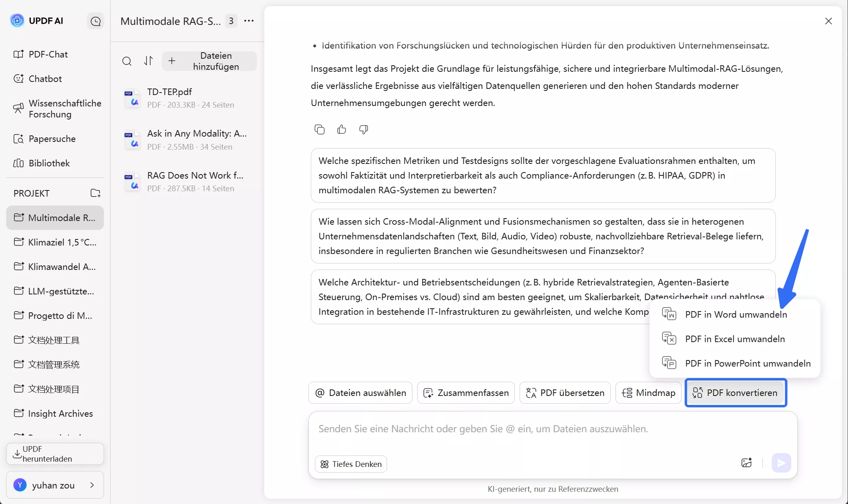848x504 pixels.
Task: Toggle thumbs up on the AI response
Action: tap(341, 129)
